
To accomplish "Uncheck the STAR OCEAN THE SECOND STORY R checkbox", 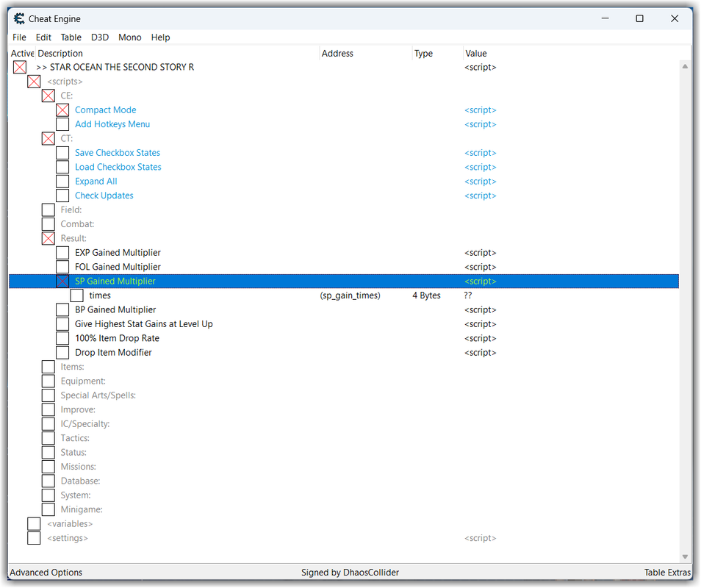I will coord(20,67).
